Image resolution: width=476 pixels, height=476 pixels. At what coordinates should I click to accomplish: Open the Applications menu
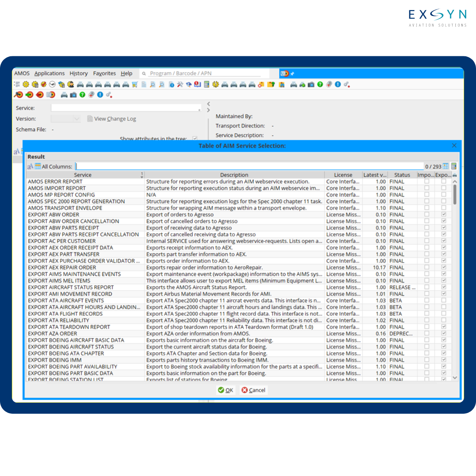pyautogui.click(x=49, y=73)
